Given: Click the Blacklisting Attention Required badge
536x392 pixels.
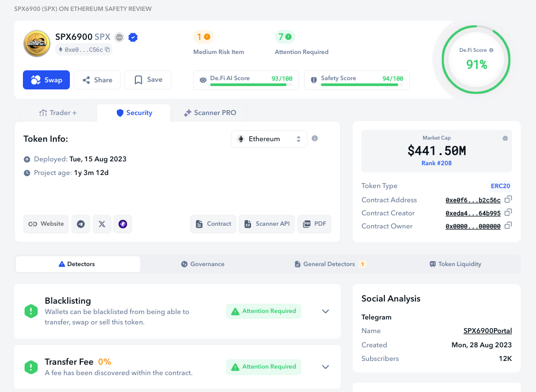Looking at the screenshot, I should [264, 311].
